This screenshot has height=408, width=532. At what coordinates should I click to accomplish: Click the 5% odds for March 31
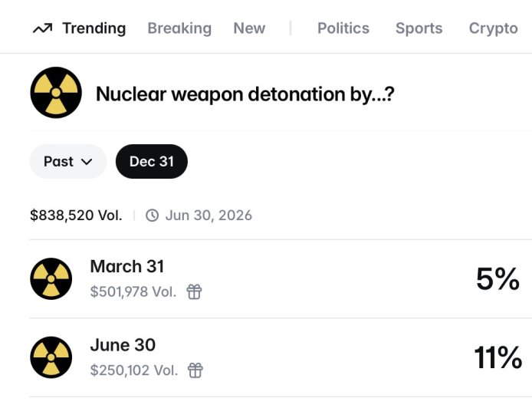[x=498, y=278]
